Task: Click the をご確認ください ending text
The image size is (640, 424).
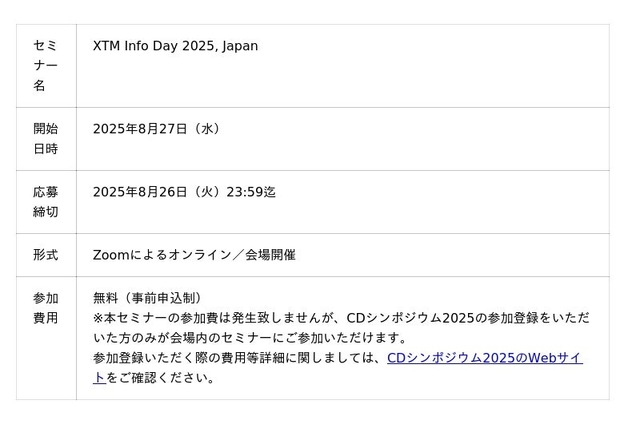Action: [161, 378]
